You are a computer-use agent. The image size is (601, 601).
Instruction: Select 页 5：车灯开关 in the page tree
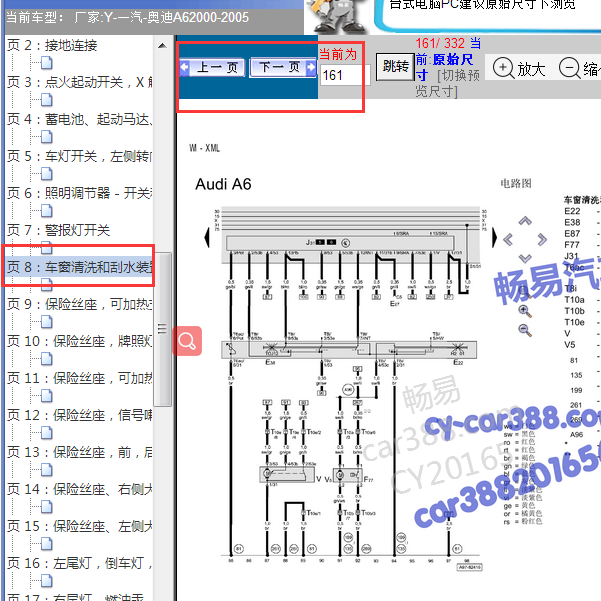[80, 156]
